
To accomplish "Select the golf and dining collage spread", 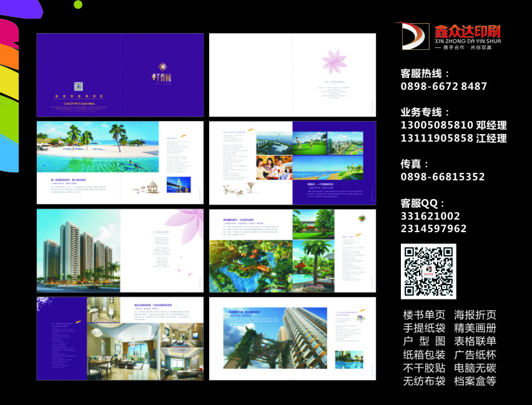I will coord(292,162).
